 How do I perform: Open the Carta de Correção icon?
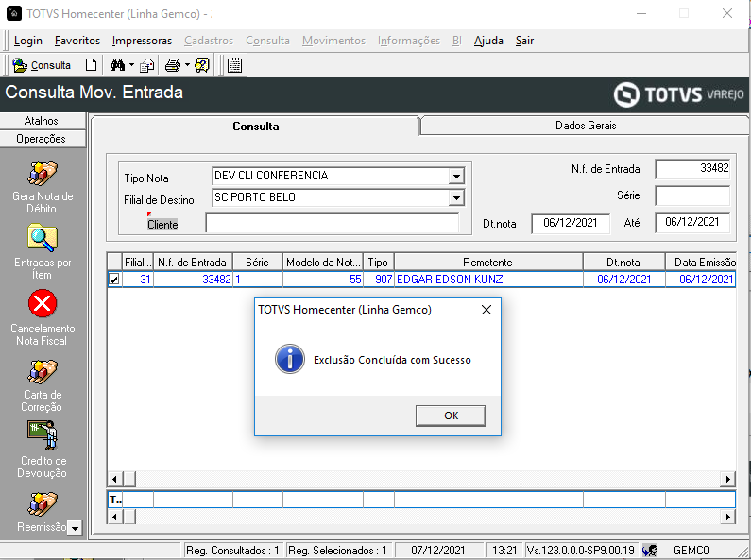coord(43,372)
